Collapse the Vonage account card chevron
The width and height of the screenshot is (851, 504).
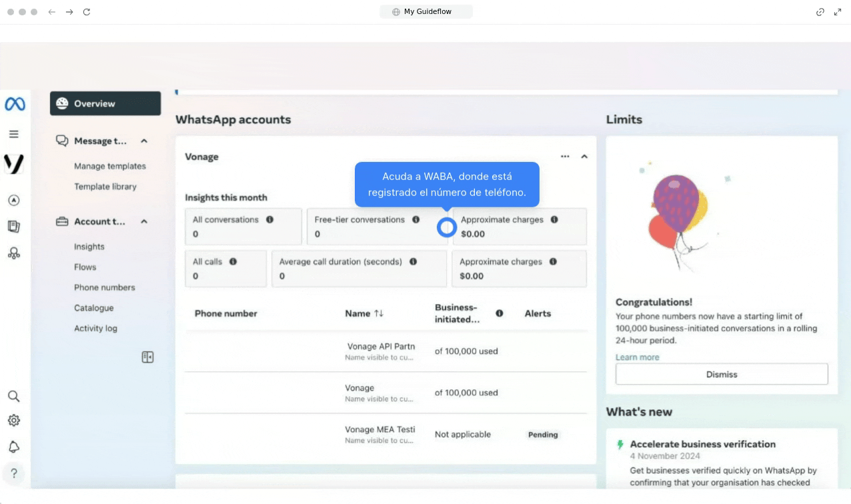pyautogui.click(x=584, y=157)
